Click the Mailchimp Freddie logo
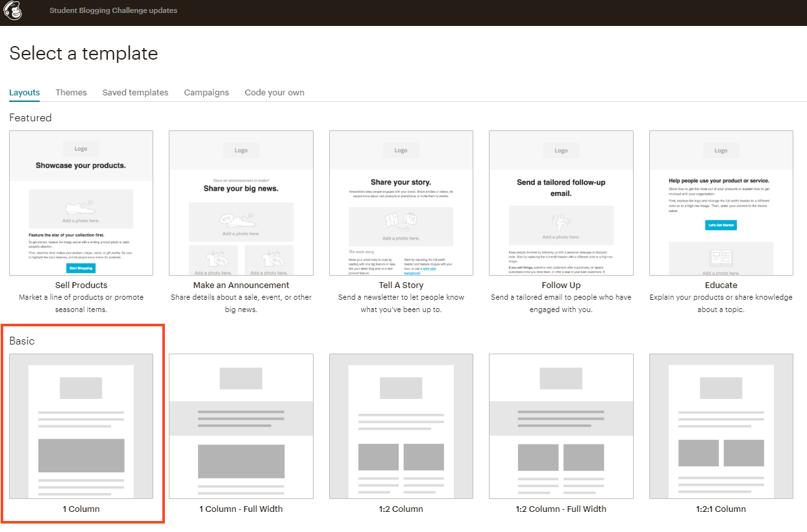The width and height of the screenshot is (807, 532). [x=13, y=12]
